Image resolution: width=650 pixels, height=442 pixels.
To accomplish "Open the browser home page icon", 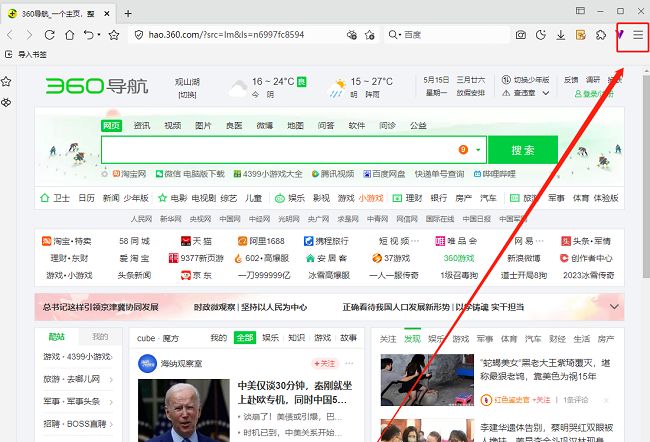I will (x=70, y=35).
